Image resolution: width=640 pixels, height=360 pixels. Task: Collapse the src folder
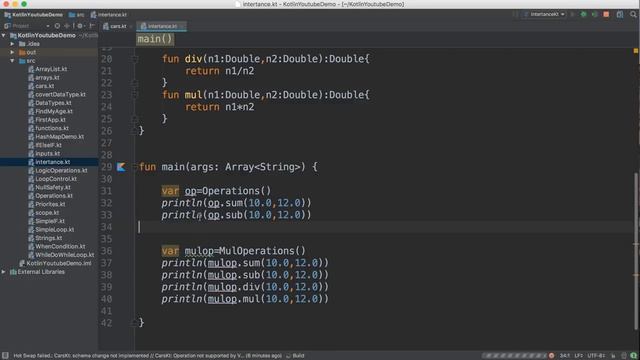[x=12, y=61]
